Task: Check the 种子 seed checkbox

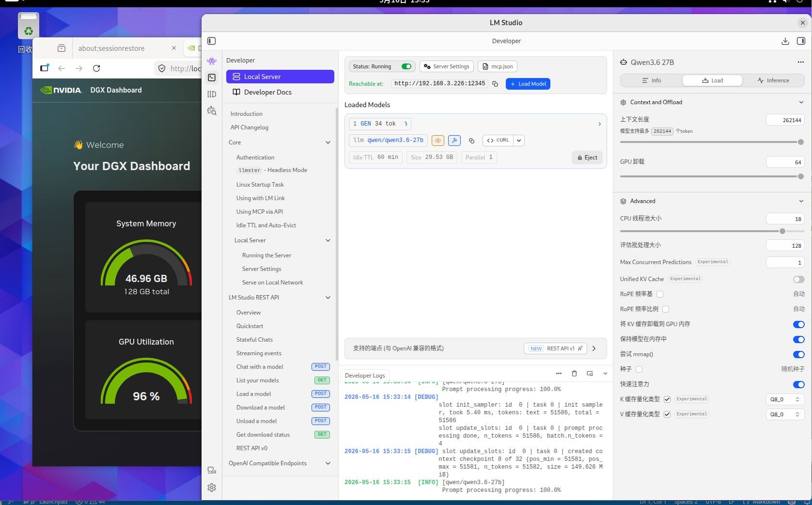Action: tap(639, 369)
